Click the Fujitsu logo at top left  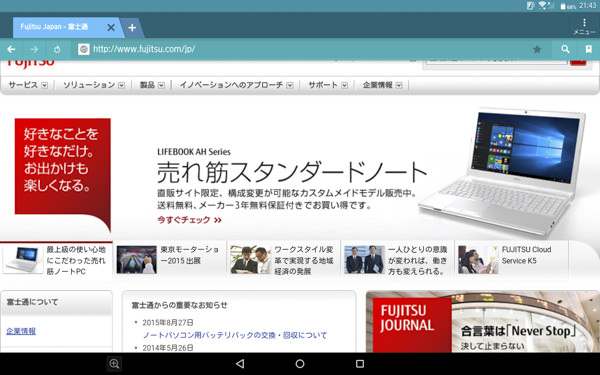pos(31,64)
